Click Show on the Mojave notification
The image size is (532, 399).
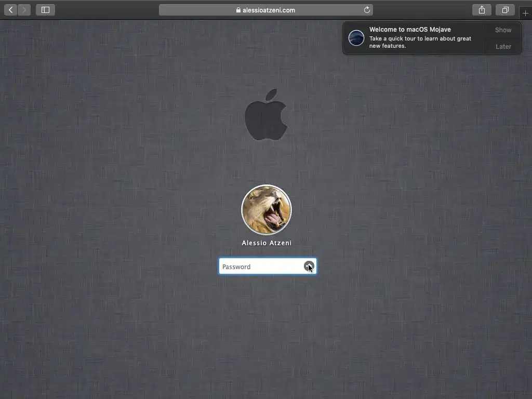503,30
